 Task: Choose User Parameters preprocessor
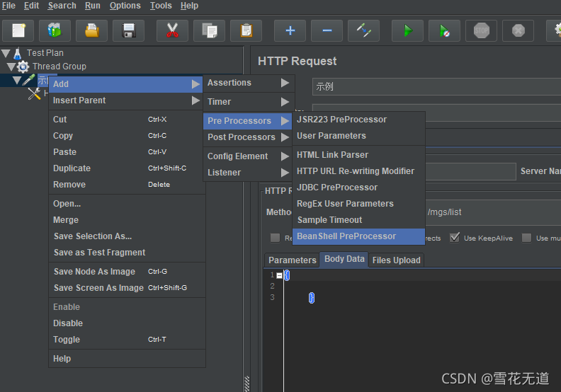pyautogui.click(x=358, y=136)
